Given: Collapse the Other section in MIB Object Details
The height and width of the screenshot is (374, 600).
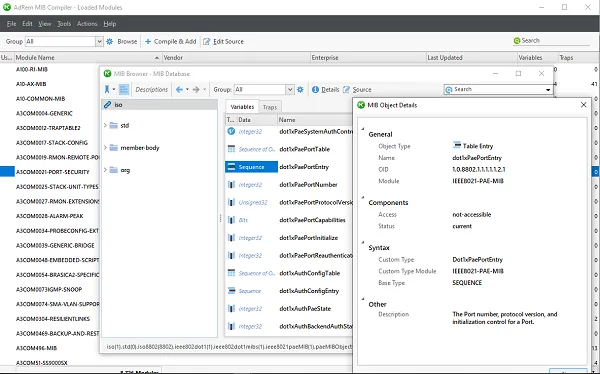Looking at the screenshot, I should click(363, 299).
